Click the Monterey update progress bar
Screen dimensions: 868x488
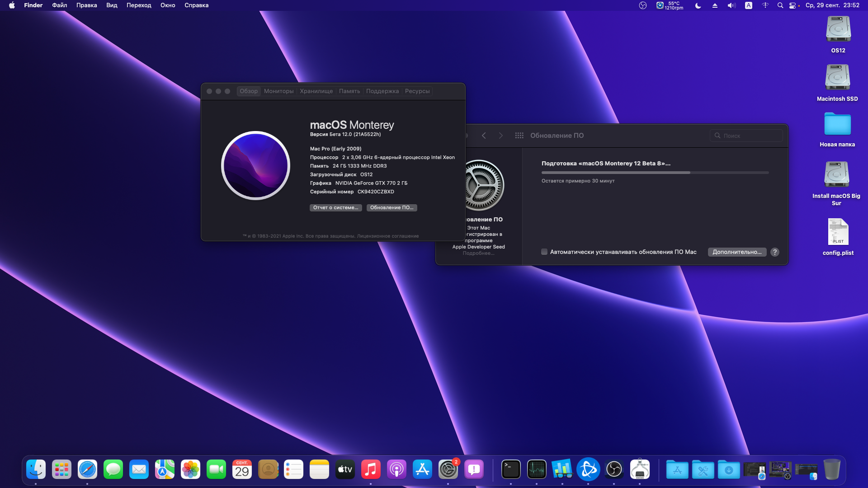(x=655, y=173)
